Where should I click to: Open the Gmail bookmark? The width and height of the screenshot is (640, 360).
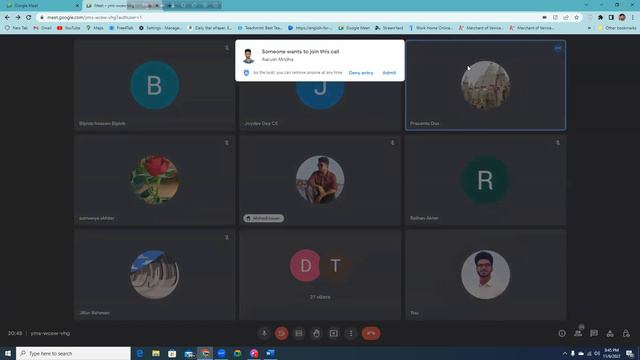click(x=42, y=28)
